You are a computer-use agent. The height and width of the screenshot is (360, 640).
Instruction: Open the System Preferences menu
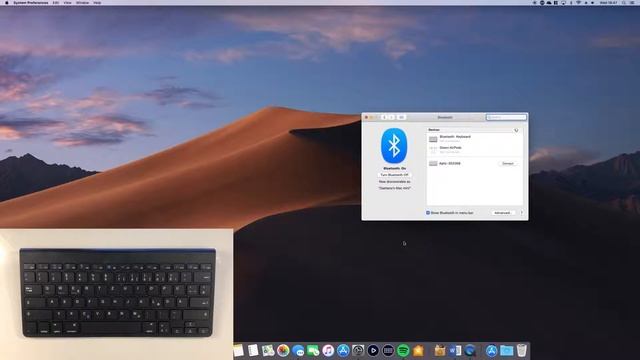click(31, 2)
